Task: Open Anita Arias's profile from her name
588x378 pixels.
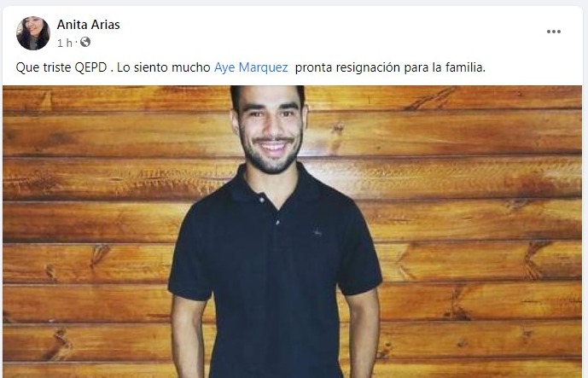Action: pos(89,25)
